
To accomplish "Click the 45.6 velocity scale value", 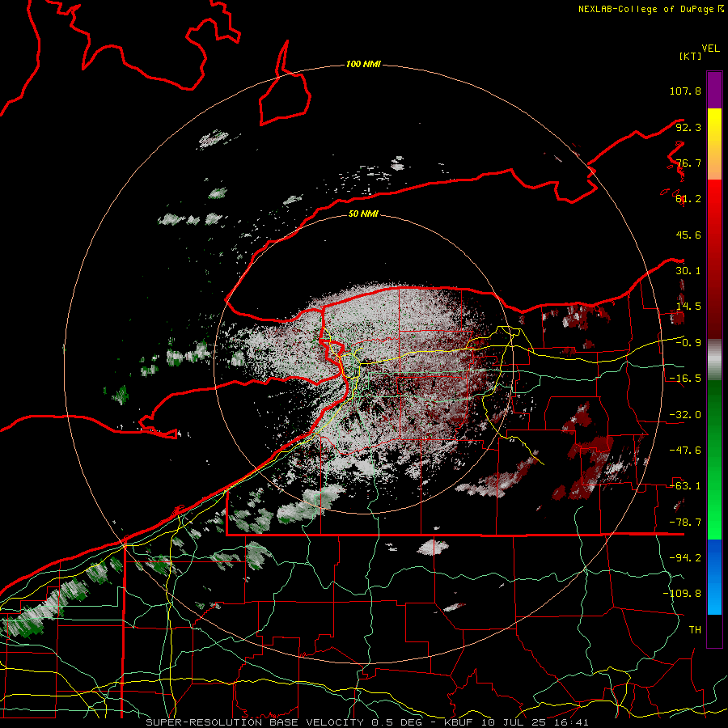I will pos(688,235).
